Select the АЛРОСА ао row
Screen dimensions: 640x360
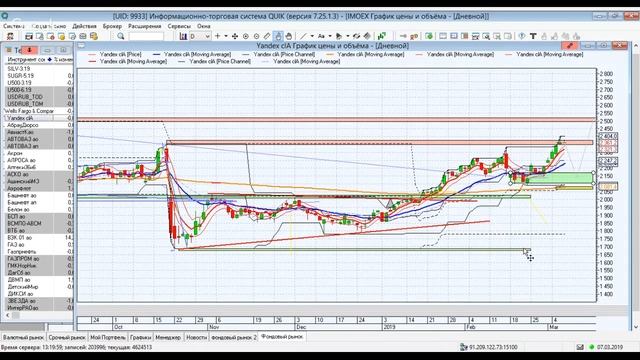click(x=38, y=160)
